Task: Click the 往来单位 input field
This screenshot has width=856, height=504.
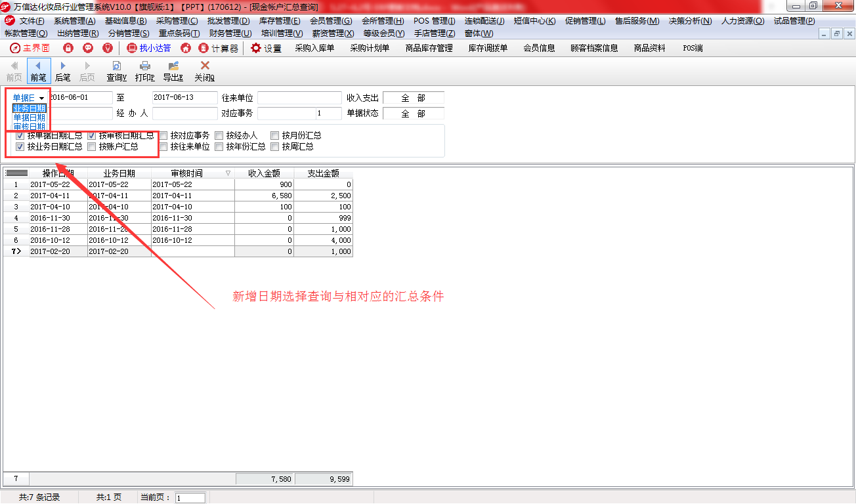Action: (x=299, y=98)
